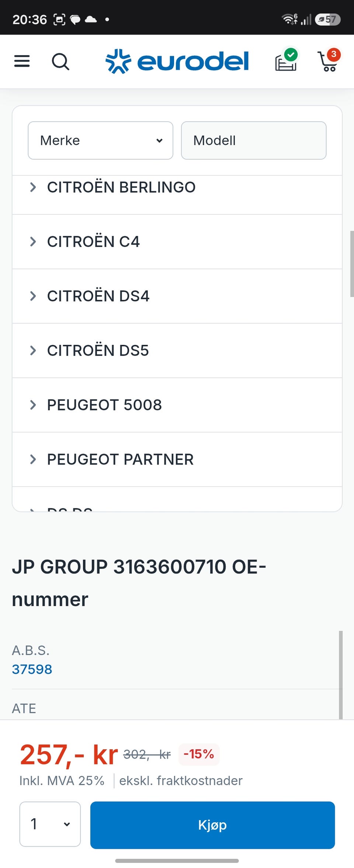This screenshot has width=354, height=868.
Task: Tap the Kjøp buy button
Action: [212, 825]
